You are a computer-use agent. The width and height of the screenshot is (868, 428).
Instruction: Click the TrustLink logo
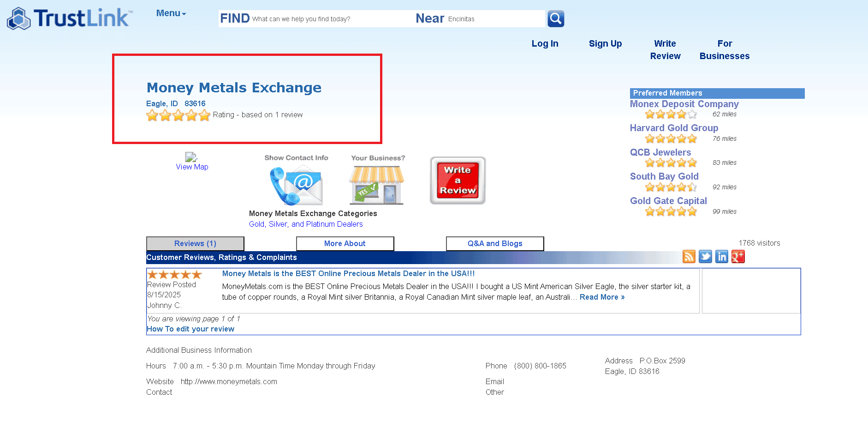[x=70, y=18]
